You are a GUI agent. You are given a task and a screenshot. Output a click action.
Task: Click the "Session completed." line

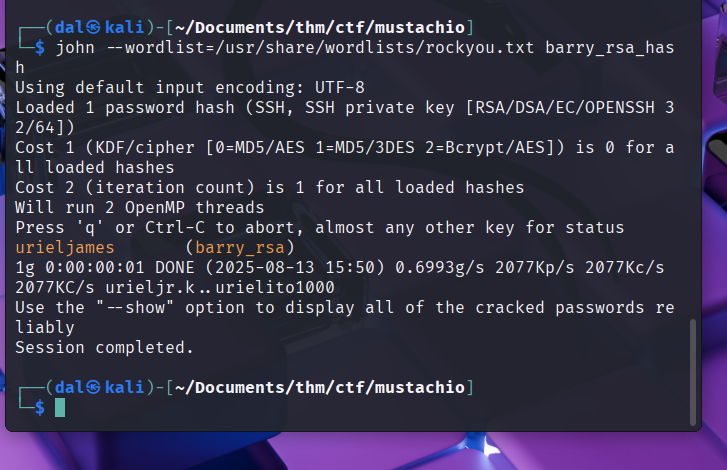[104, 347]
